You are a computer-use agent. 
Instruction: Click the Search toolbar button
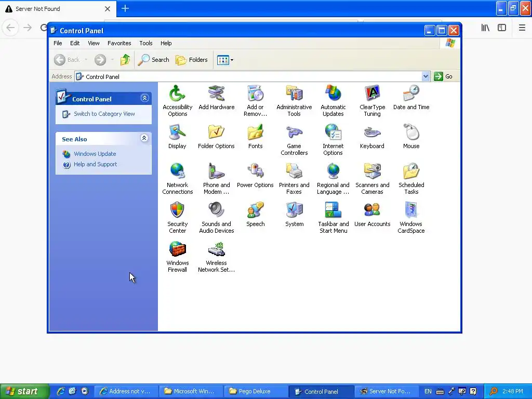click(x=153, y=60)
